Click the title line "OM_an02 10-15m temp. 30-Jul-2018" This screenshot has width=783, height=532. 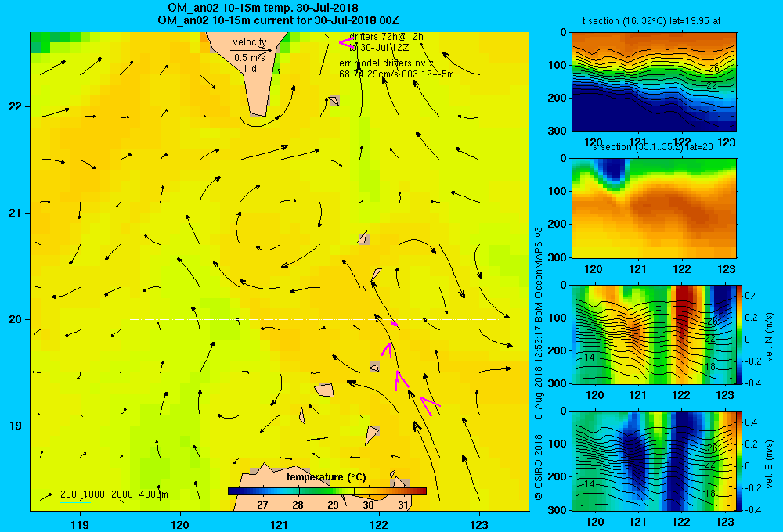262,8
